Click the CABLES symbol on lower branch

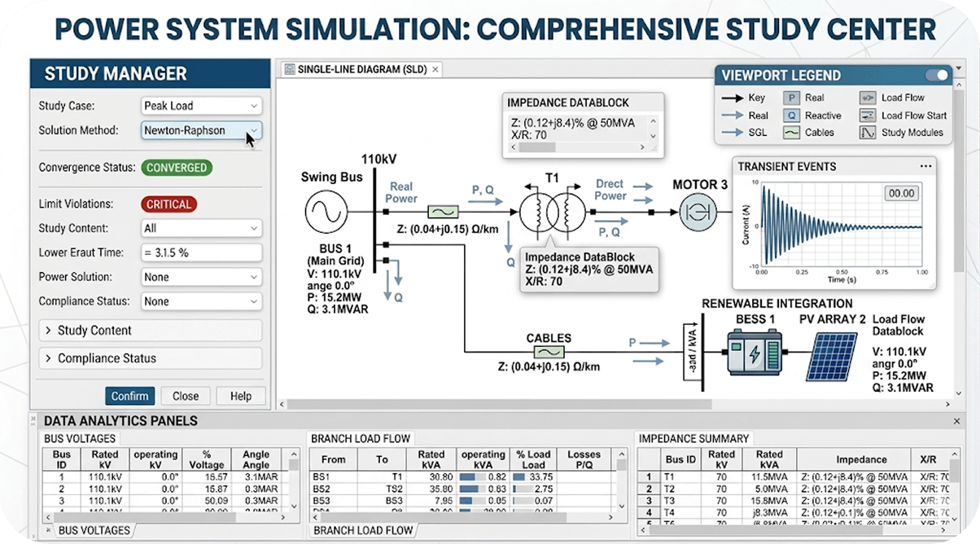[x=549, y=352]
